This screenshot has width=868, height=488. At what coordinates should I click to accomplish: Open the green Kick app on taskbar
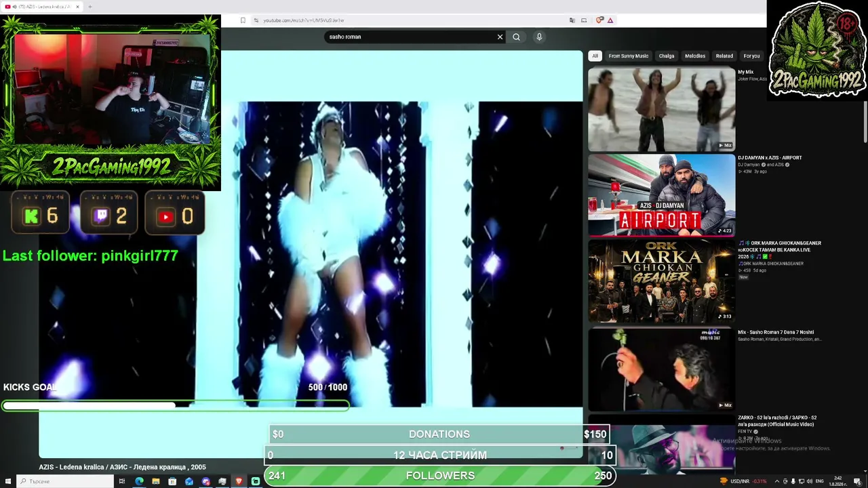pos(256,481)
